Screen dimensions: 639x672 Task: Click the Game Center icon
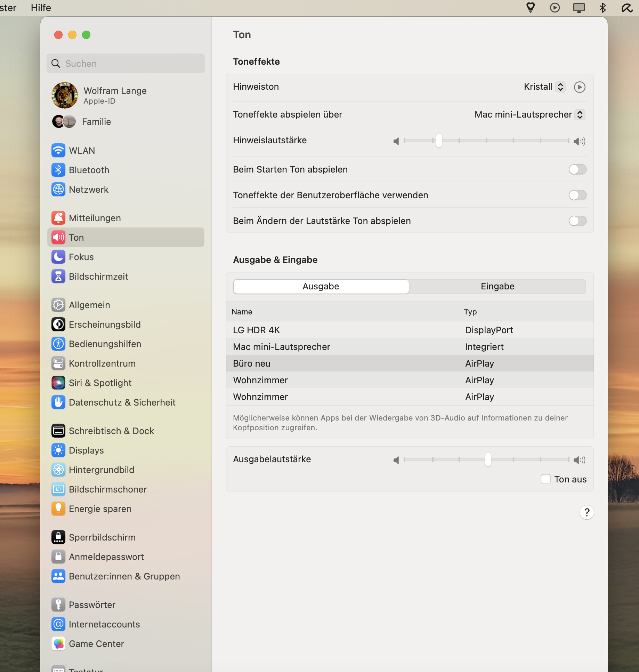click(58, 643)
